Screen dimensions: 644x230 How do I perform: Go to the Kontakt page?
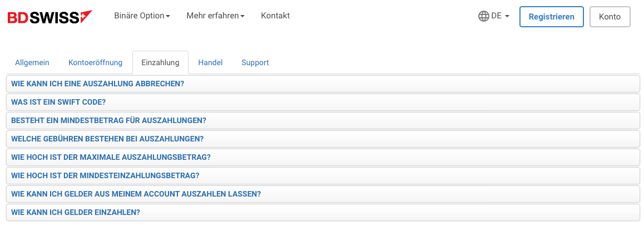(276, 16)
